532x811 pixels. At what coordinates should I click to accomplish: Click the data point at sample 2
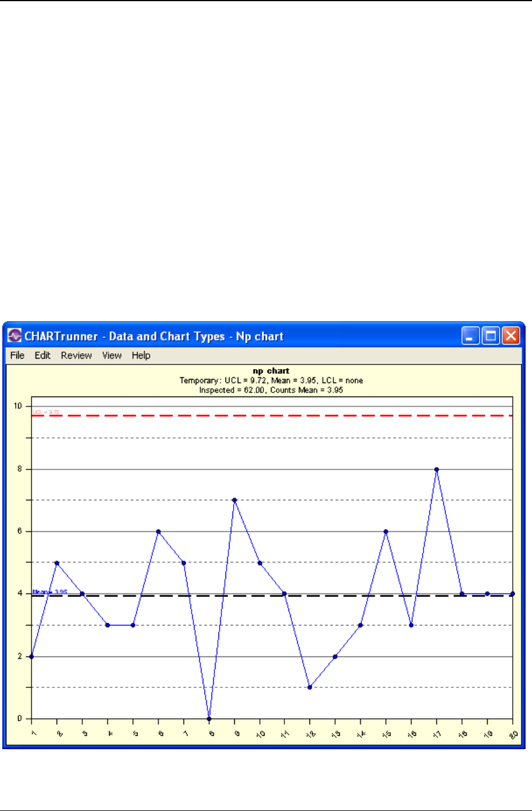(x=57, y=563)
